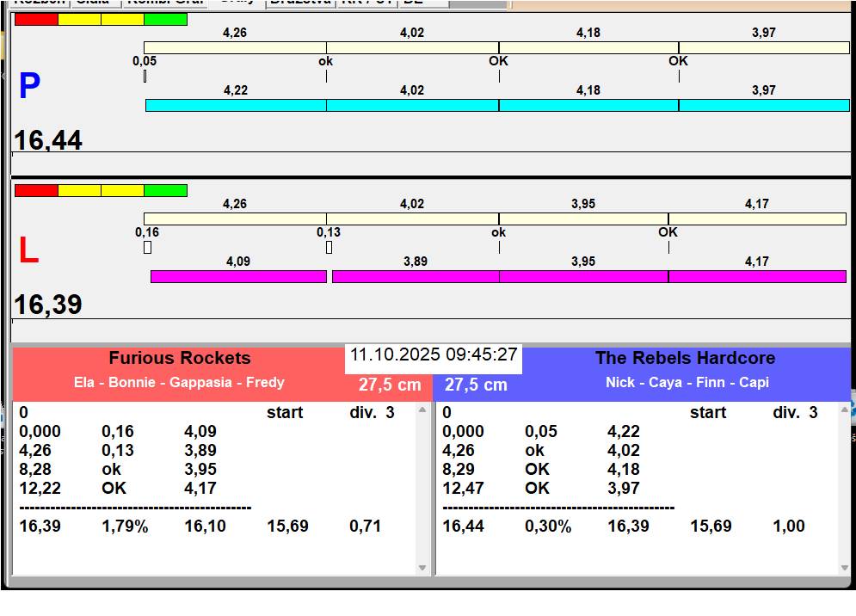The image size is (856, 616).
Task: Click the scroll down arrow in Furious Rockets results
Action: (x=422, y=568)
